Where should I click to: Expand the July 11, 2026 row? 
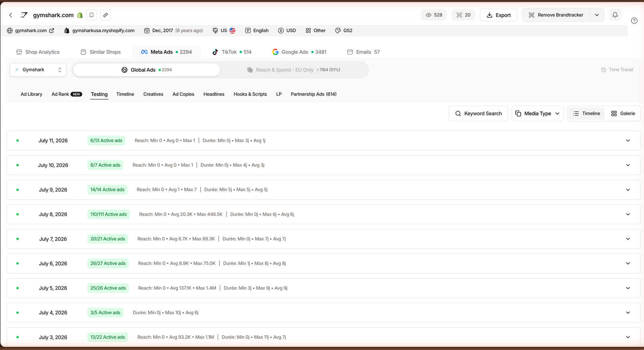tap(628, 140)
